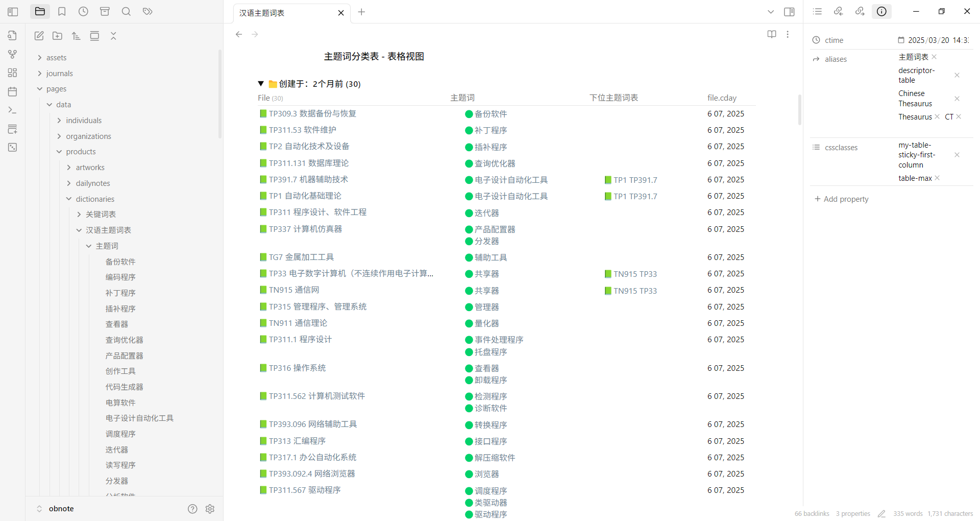Open the outline panel icon

tap(817, 12)
